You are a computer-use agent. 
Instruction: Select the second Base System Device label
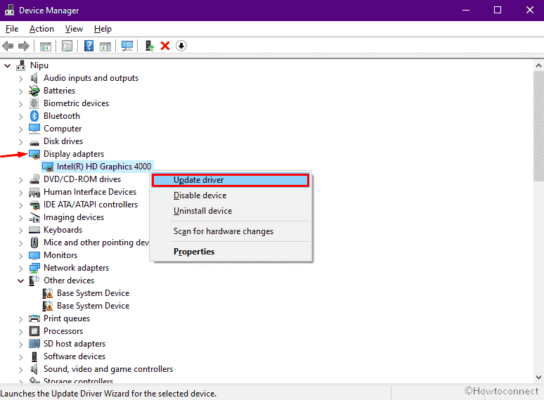tap(93, 306)
